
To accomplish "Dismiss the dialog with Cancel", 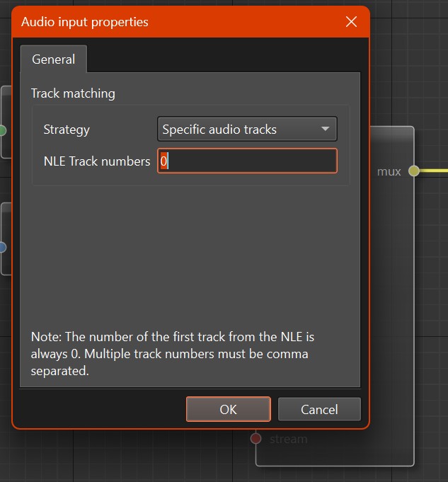I will click(319, 409).
